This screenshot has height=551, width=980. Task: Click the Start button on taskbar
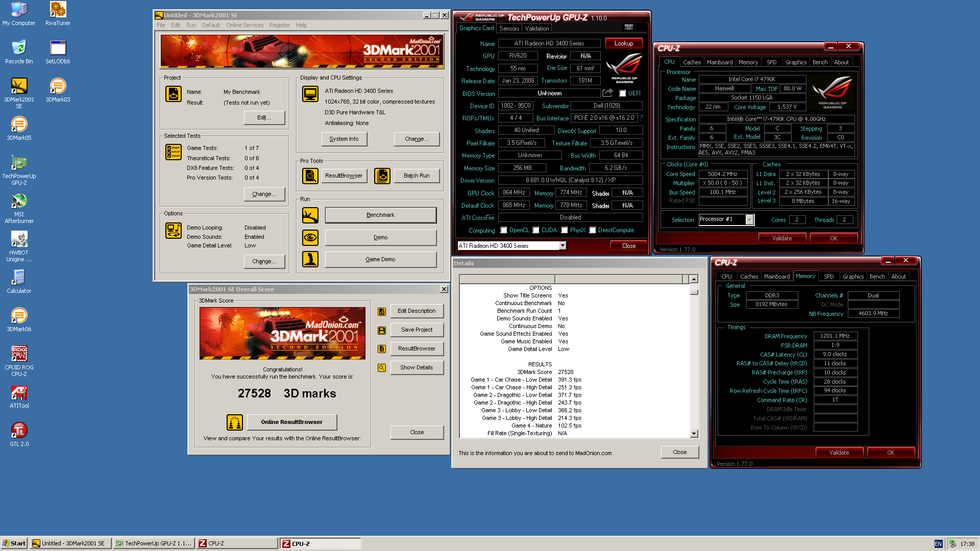[14, 543]
